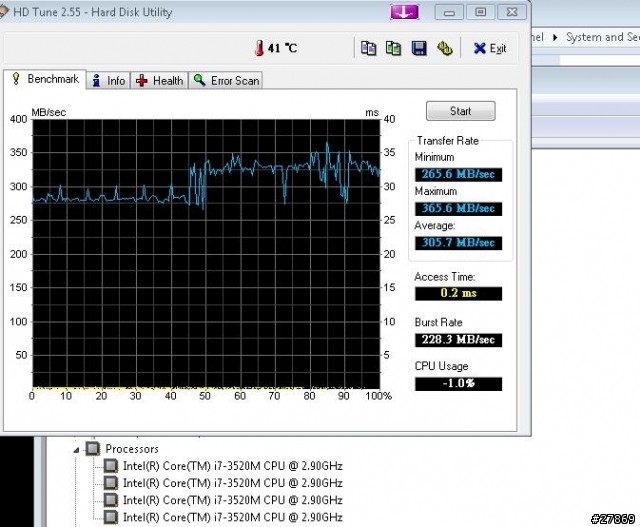Click the Burst Rate value 228.3 MB/sec

[458, 340]
